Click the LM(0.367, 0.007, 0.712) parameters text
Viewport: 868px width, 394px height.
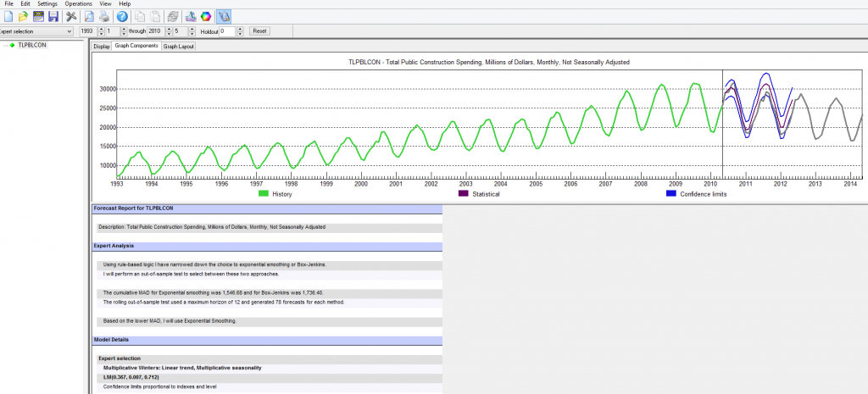point(131,377)
